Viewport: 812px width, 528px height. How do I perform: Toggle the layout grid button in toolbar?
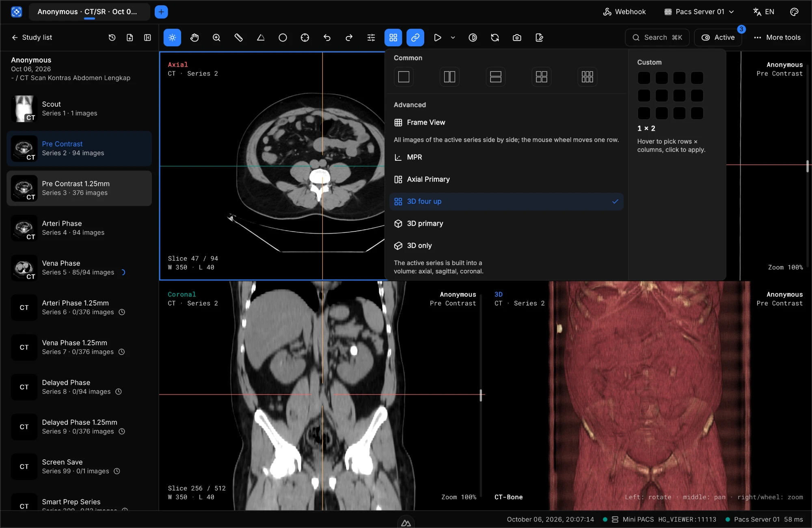(x=393, y=38)
